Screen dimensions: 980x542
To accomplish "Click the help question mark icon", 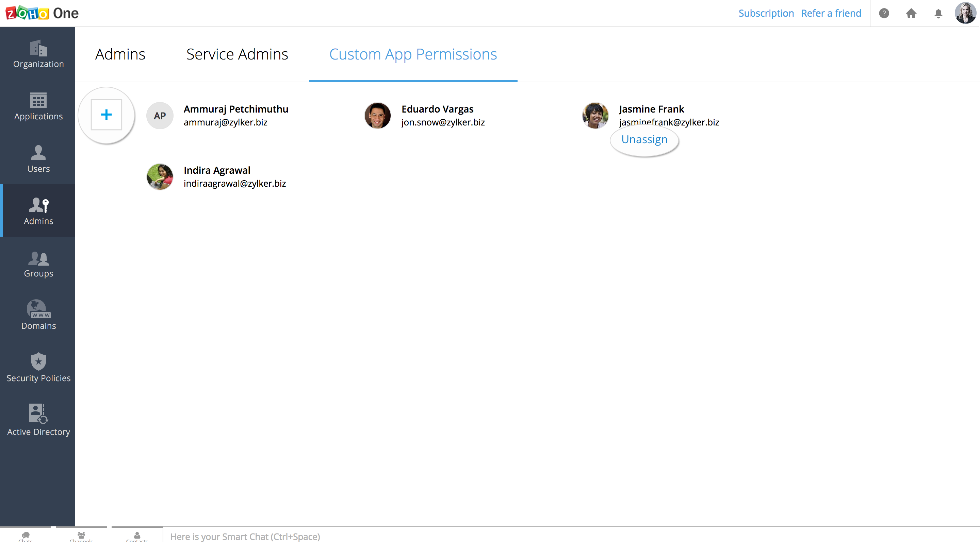I will coord(884,13).
